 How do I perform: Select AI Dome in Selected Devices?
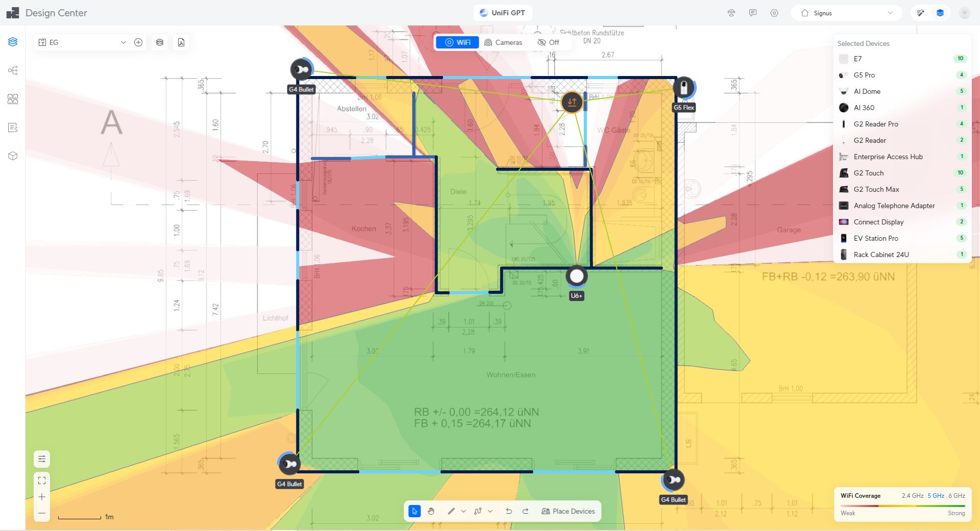(902, 91)
